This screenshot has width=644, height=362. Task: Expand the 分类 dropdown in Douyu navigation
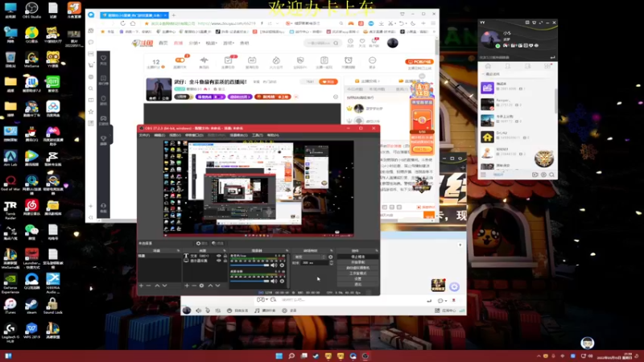coord(195,43)
